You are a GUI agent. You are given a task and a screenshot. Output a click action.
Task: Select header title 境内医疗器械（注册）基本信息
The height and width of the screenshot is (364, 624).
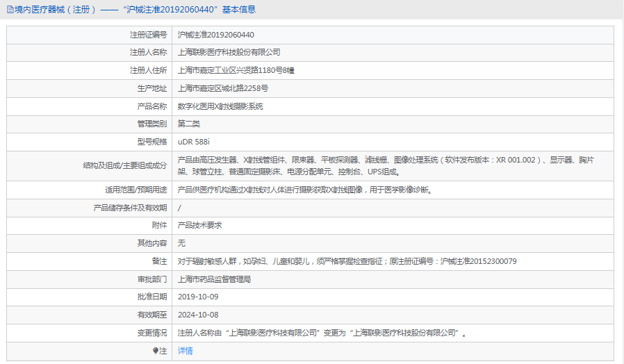click(x=135, y=10)
